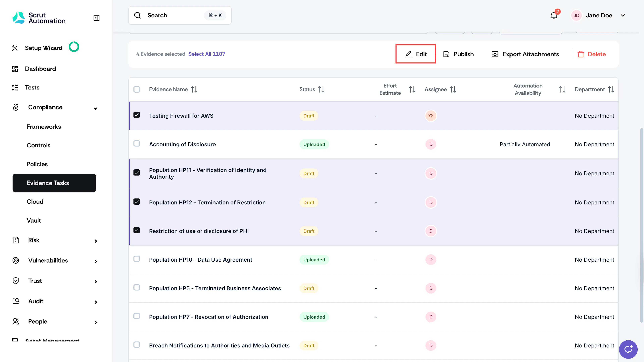This screenshot has width=644, height=362.
Task: Sort by Evidence Name arrows
Action: (194, 89)
